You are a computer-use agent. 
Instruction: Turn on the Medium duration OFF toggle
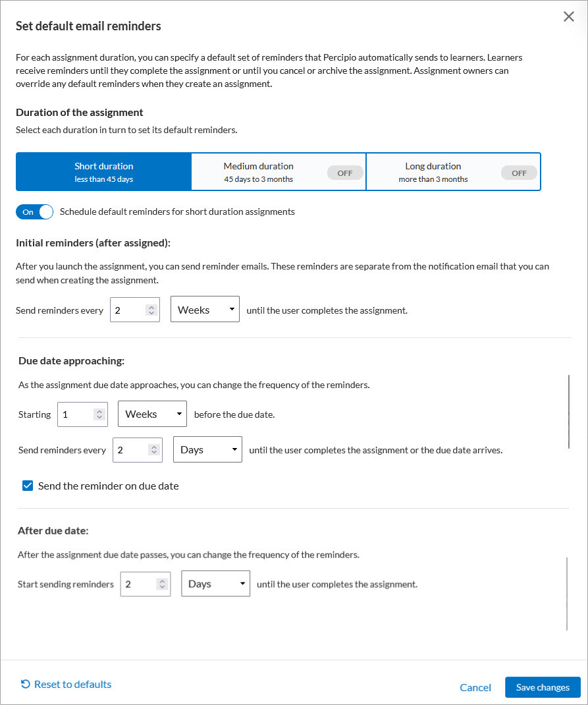tap(345, 173)
